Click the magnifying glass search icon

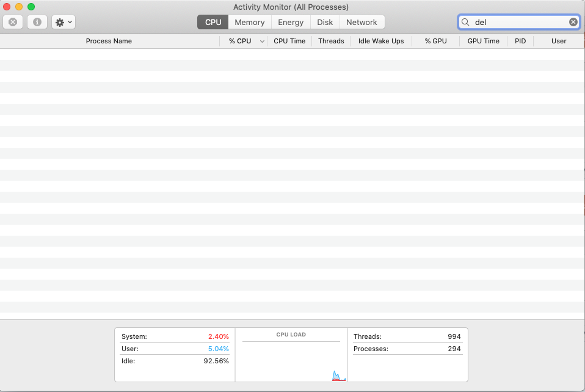pos(465,22)
